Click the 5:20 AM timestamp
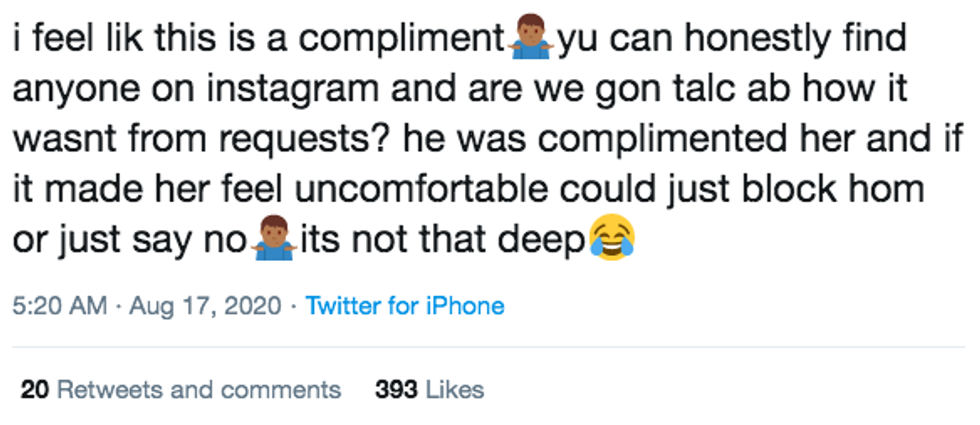 click(59, 306)
